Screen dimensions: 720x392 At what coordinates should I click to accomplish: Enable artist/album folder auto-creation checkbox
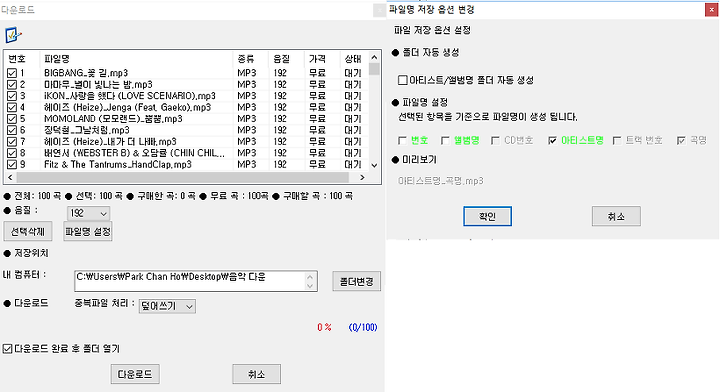point(403,80)
